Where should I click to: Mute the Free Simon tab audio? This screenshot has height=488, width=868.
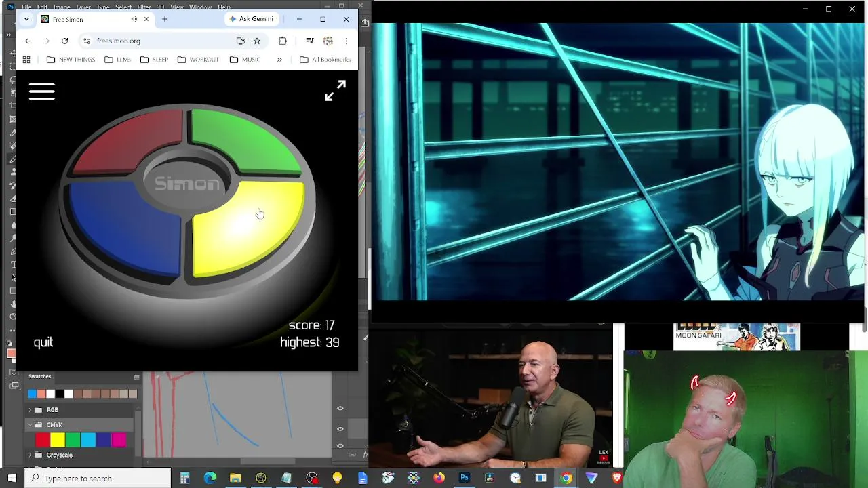coord(134,19)
